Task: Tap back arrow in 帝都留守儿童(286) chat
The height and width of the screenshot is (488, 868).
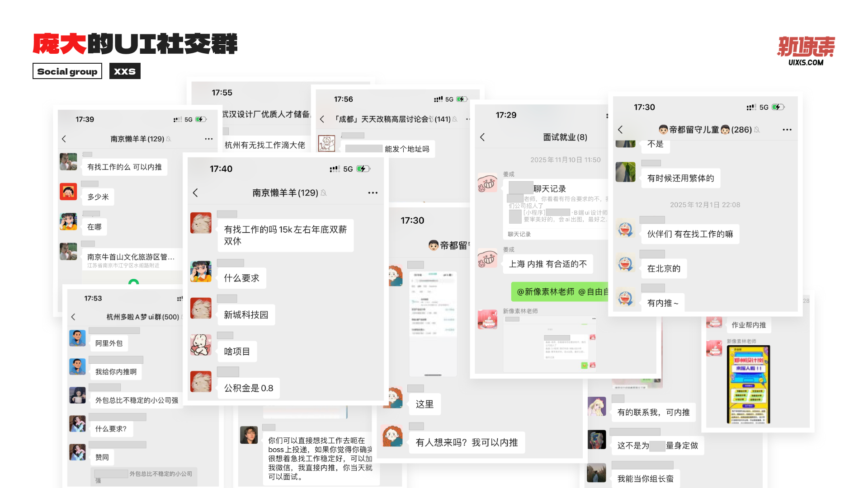Action: [620, 130]
